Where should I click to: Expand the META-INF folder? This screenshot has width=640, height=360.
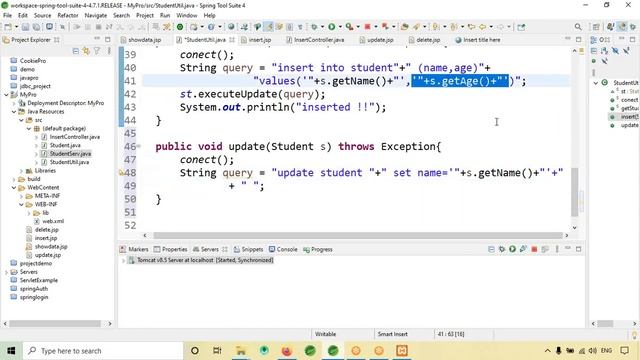21,196
